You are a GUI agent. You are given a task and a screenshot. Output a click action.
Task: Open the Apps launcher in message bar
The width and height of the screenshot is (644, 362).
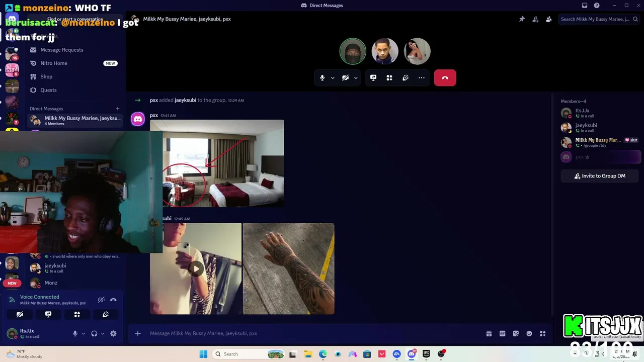click(x=543, y=333)
